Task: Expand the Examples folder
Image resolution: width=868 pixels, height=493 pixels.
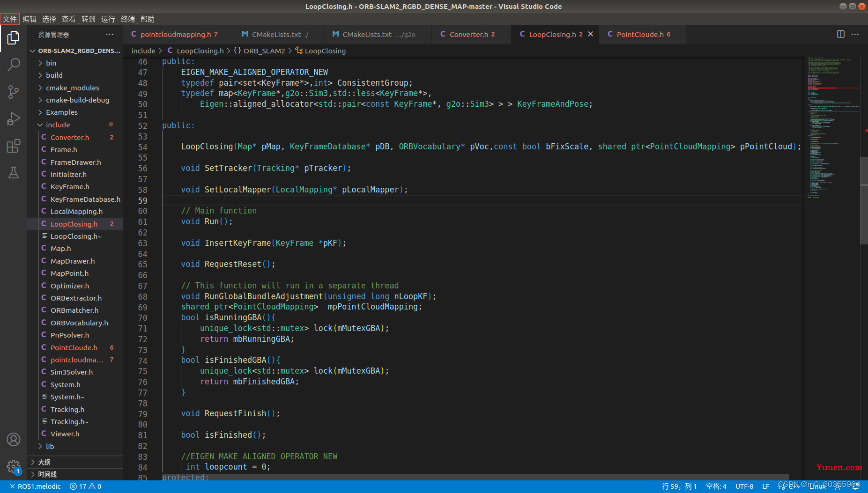Action: pos(75,112)
